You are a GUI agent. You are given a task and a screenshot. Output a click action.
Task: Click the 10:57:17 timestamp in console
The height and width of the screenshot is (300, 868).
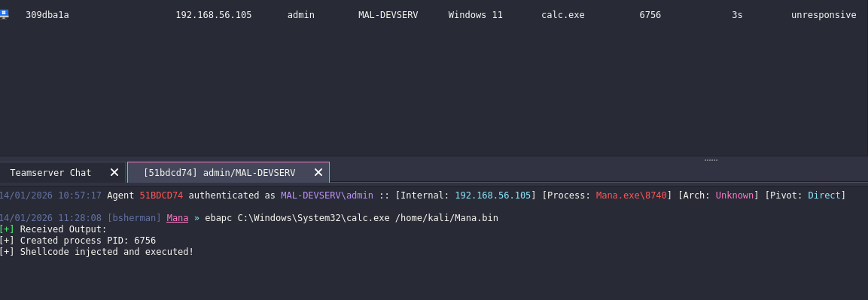pyautogui.click(x=80, y=195)
